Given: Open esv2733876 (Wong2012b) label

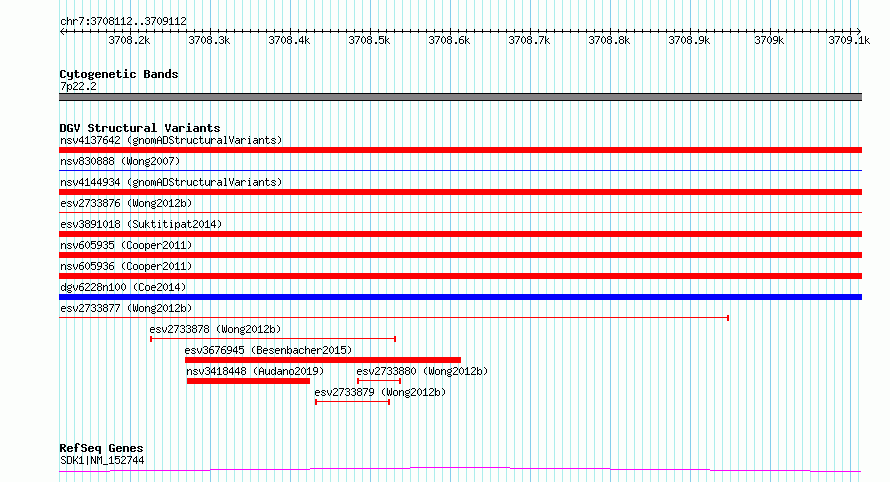Looking at the screenshot, I should pyautogui.click(x=126, y=203).
